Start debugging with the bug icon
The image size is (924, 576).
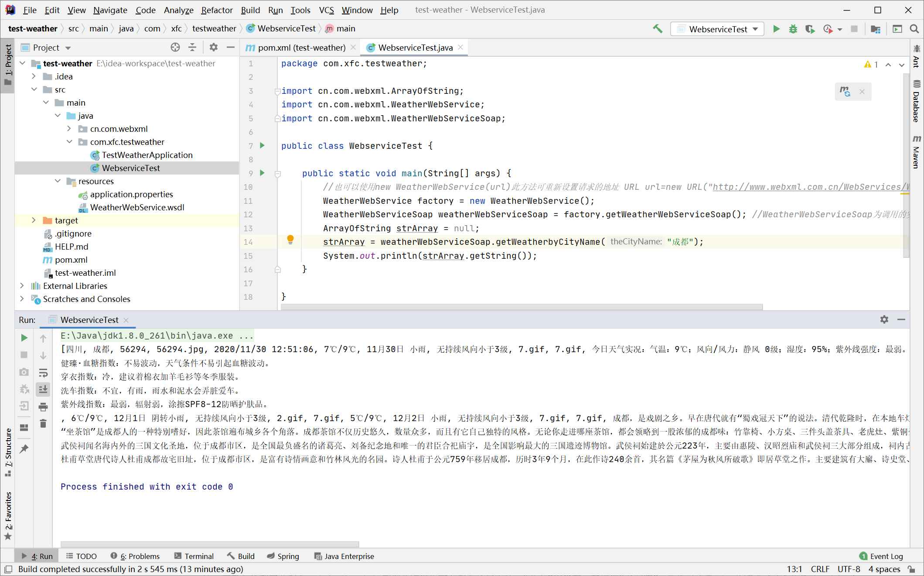point(793,29)
